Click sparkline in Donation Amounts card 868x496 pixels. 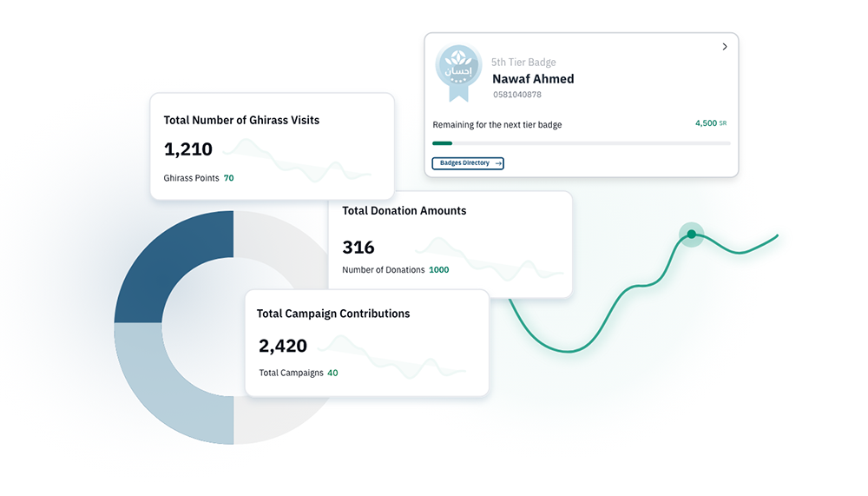(490, 259)
